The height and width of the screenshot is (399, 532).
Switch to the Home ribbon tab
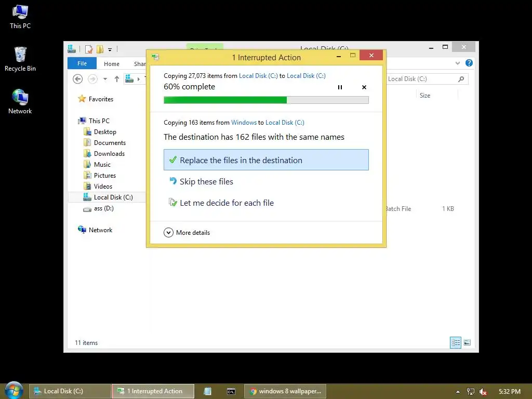point(112,64)
